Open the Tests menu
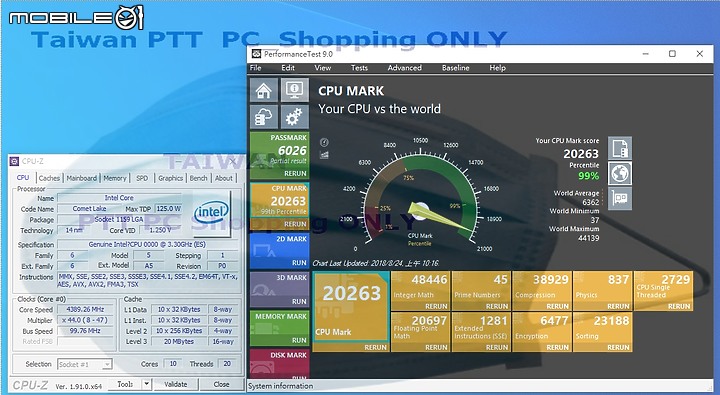Screen dimensions: 720x395 (360, 68)
